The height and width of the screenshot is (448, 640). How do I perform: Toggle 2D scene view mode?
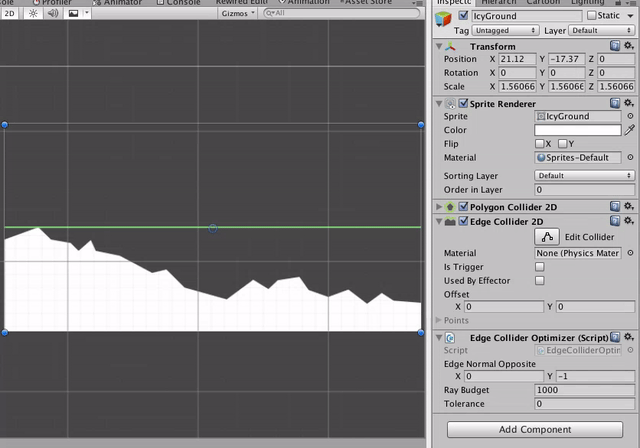tap(9, 13)
